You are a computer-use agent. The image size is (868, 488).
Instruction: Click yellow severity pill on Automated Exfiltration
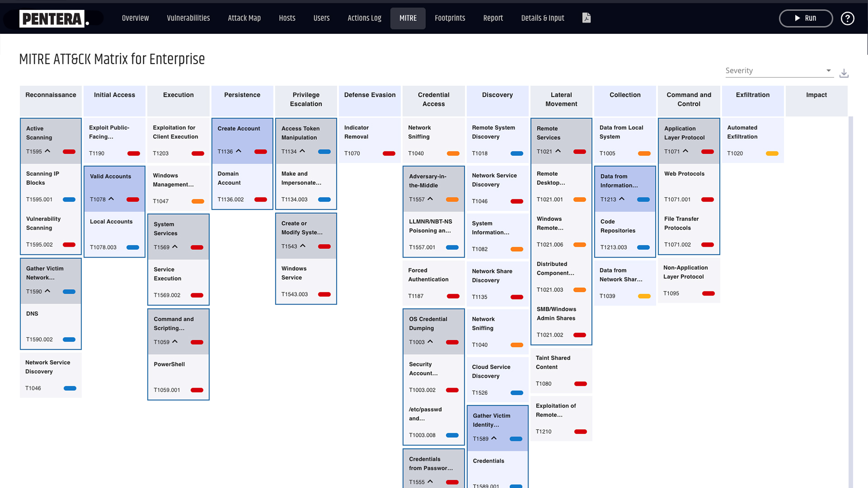[772, 154]
